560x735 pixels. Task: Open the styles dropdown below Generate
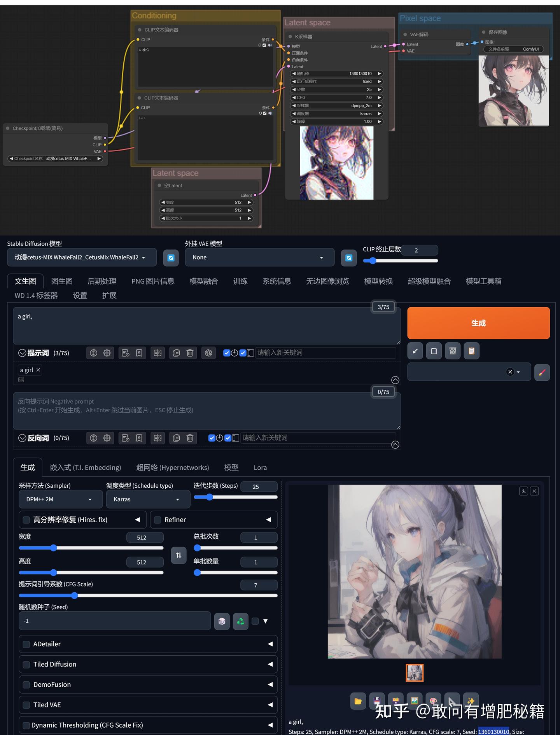469,372
